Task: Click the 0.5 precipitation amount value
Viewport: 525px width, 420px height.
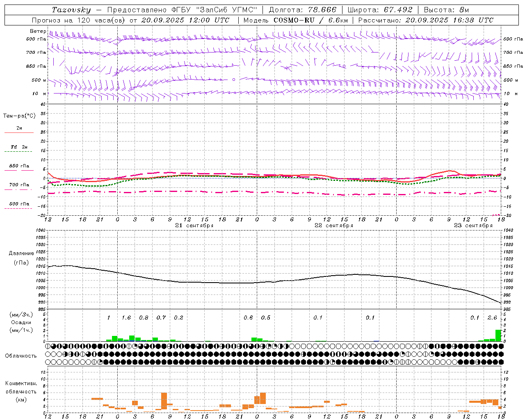Action: pyautogui.click(x=266, y=318)
